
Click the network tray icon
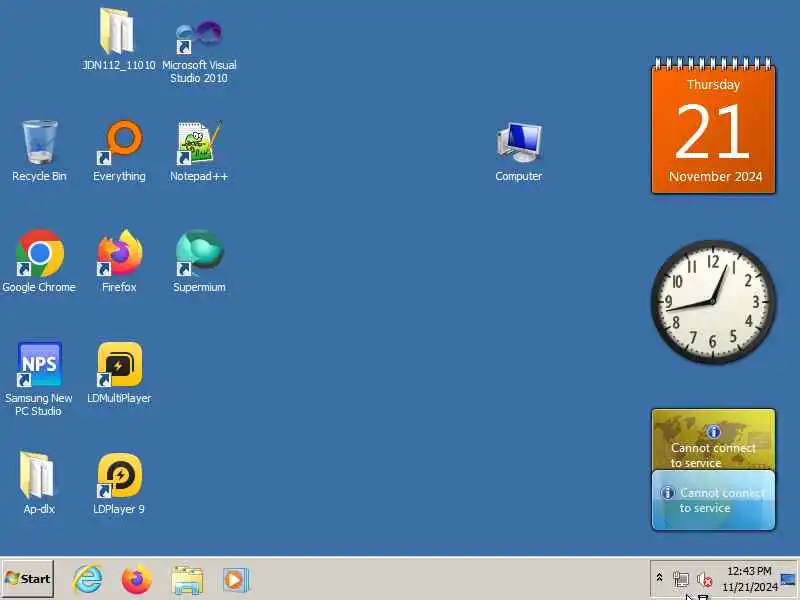[681, 579]
